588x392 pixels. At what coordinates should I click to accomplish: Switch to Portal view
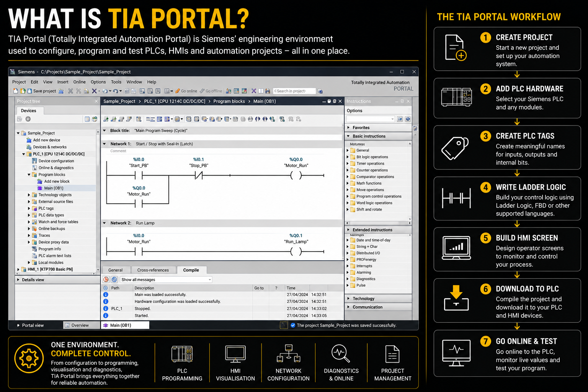30,325
